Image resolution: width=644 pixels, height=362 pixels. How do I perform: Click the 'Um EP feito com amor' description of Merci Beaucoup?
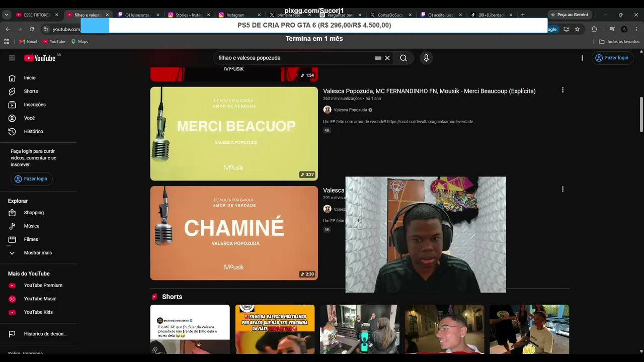click(398, 122)
